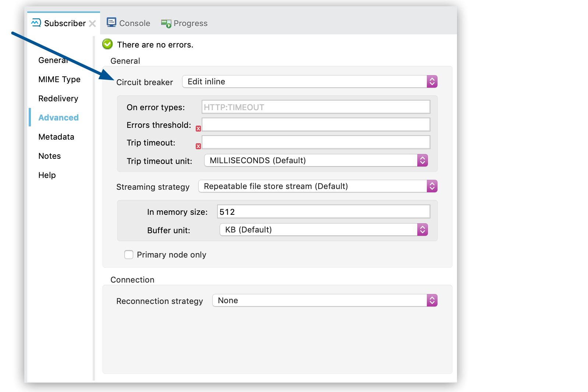This screenshot has width=588, height=392.
Task: Click the Progress tab icon
Action: coord(166,24)
